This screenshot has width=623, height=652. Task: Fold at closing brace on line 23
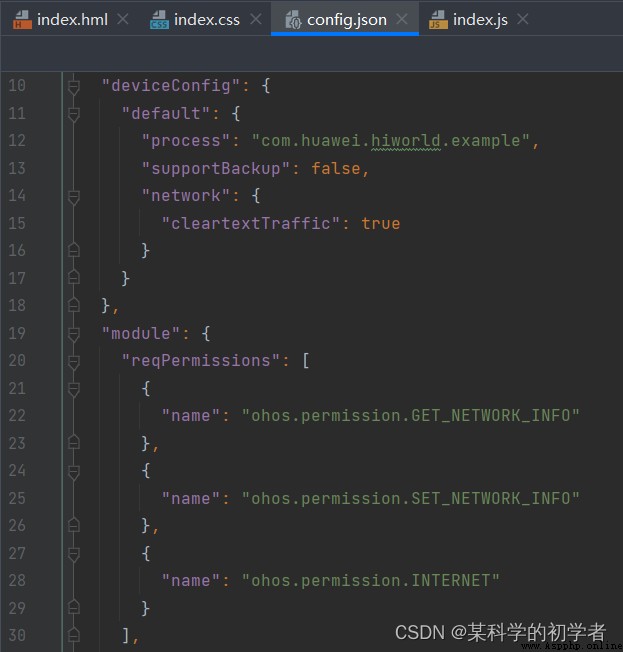[x=74, y=442]
